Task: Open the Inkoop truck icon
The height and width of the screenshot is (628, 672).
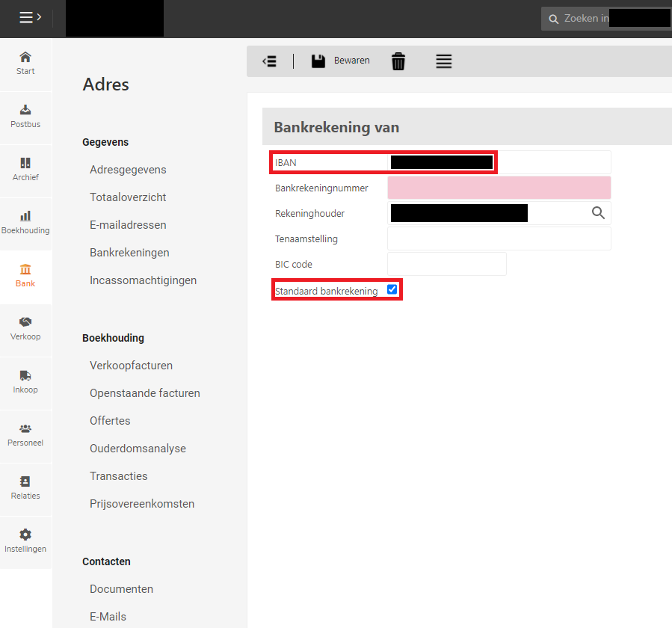Action: click(25, 375)
